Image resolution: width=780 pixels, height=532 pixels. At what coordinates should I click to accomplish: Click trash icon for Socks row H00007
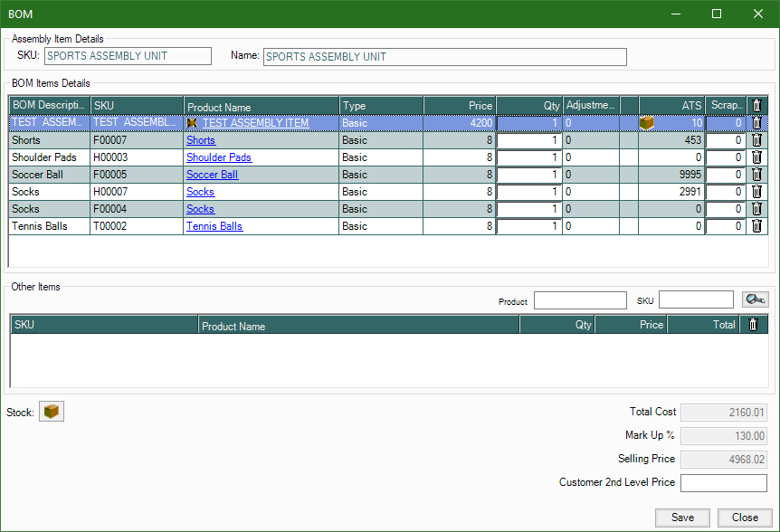click(x=756, y=192)
